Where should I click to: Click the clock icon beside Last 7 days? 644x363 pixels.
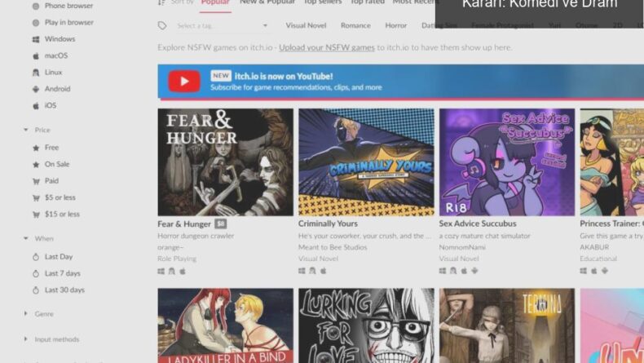36,273
